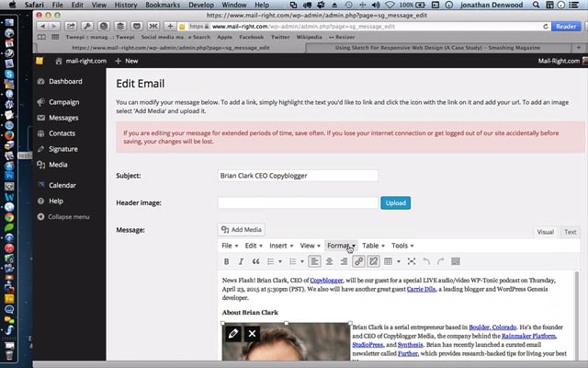Viewport: 588px width, 368px height.
Task: Reload the page in Safari
Action: point(546,27)
